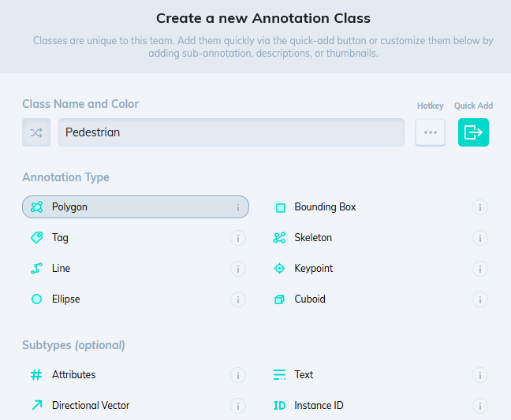Open the hotkey options button
The width and height of the screenshot is (511, 420).
pos(430,132)
